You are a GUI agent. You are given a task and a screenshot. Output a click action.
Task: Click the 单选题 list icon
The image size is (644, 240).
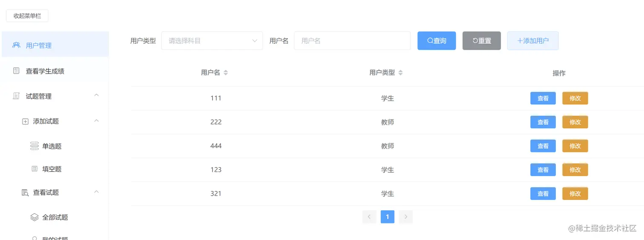pos(34,146)
